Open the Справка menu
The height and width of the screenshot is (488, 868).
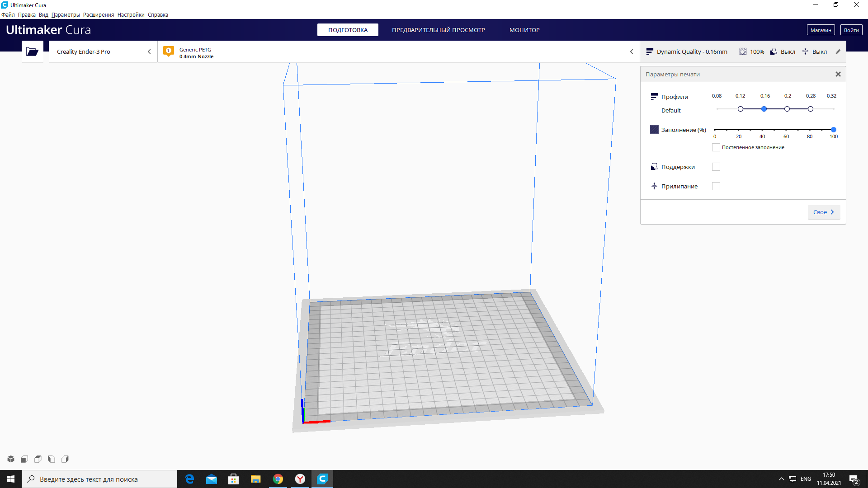tap(158, 15)
